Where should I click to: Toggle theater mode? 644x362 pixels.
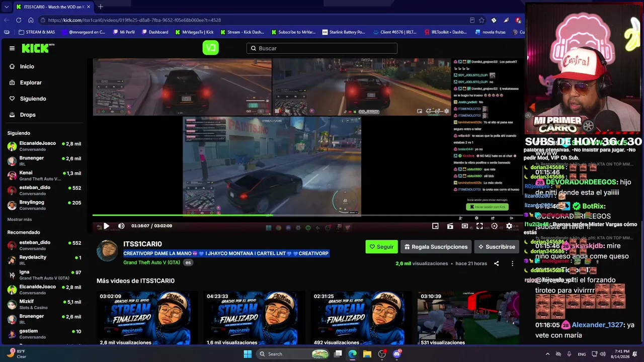pyautogui.click(x=465, y=226)
